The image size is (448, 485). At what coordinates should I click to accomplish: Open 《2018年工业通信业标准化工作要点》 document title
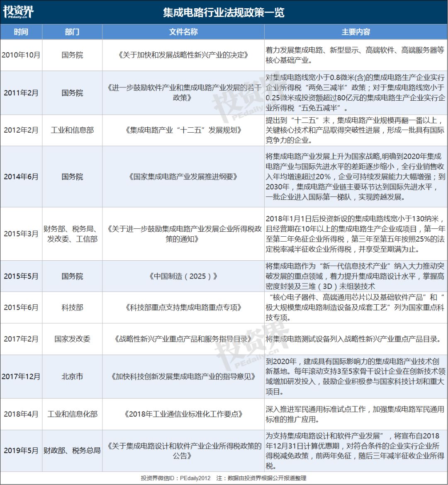183,414
